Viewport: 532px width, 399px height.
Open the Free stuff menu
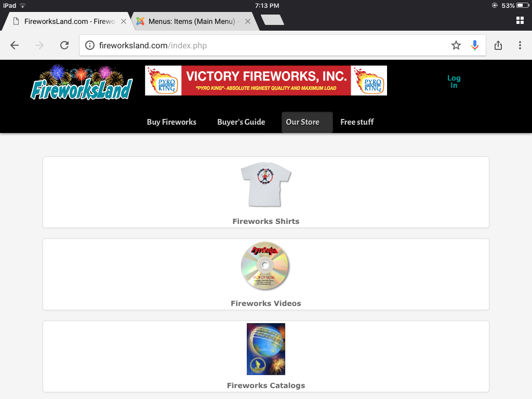click(x=357, y=122)
